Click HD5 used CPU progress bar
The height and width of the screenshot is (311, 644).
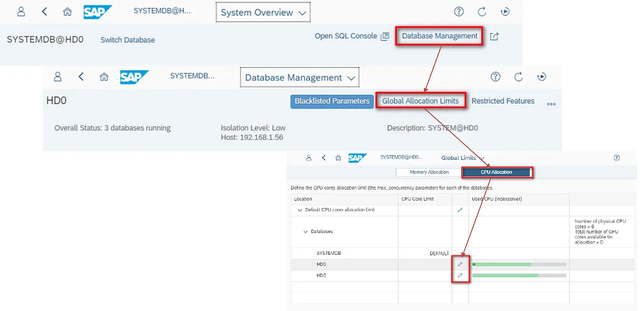[x=519, y=275]
